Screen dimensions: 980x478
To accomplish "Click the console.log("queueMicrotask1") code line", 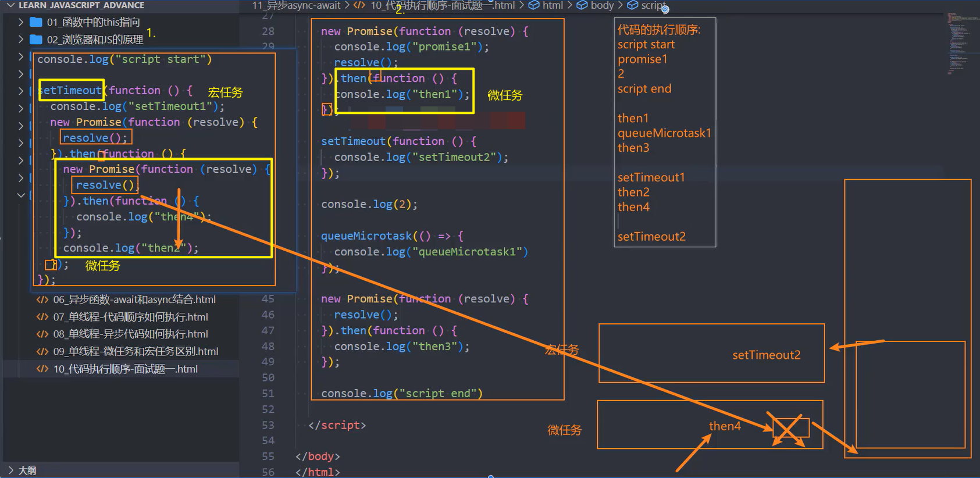I will (x=431, y=252).
